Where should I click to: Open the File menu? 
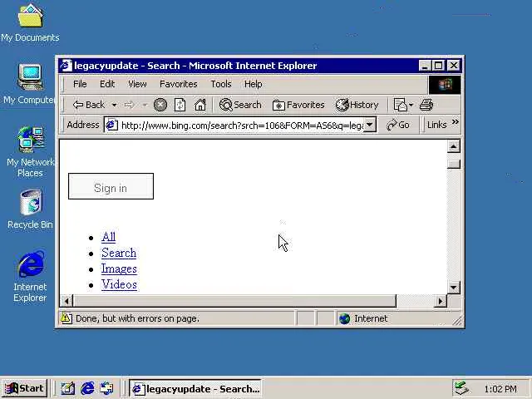click(80, 84)
